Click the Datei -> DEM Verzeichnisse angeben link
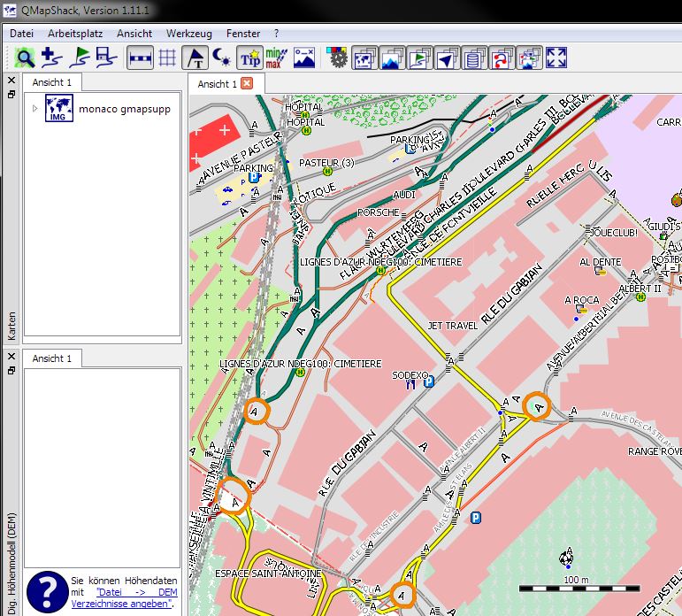682x616 pixels. 125,597
